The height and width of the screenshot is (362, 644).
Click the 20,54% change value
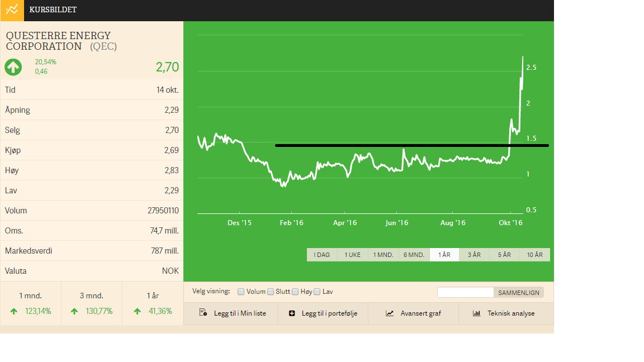coord(46,62)
